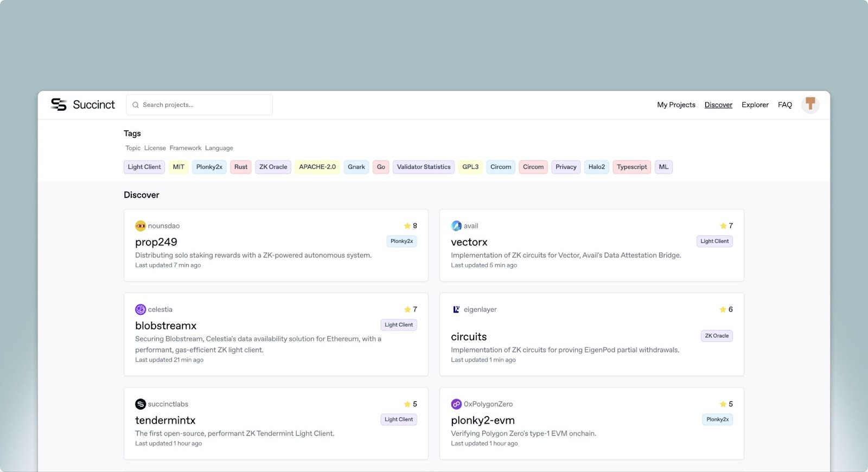Open the FAQ page
868x472 pixels.
(784, 105)
